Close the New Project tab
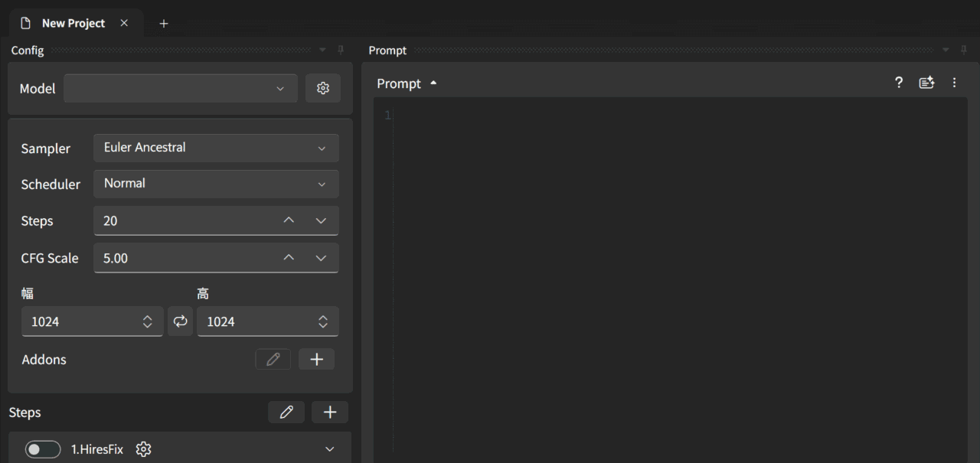The image size is (980, 463). click(x=124, y=23)
